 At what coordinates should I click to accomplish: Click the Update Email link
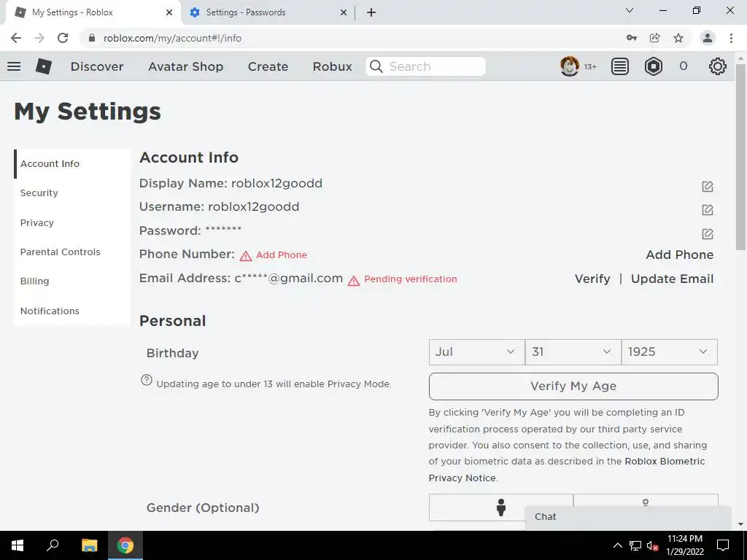(672, 279)
